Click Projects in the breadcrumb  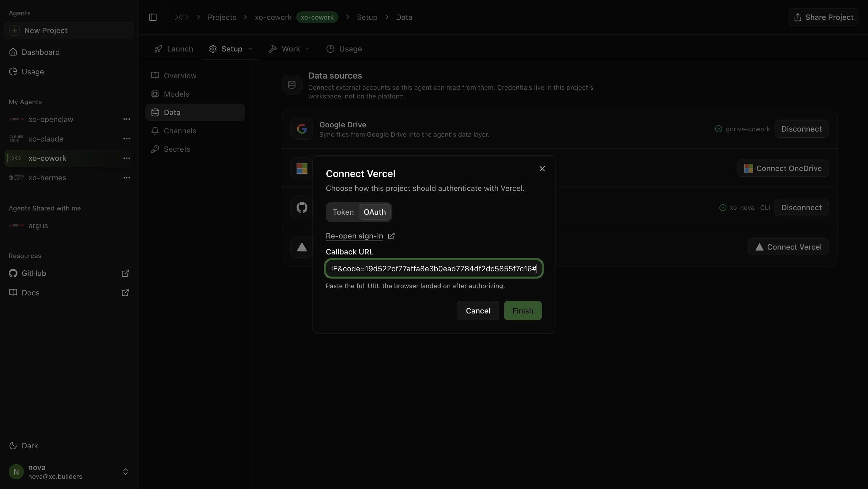(x=222, y=17)
